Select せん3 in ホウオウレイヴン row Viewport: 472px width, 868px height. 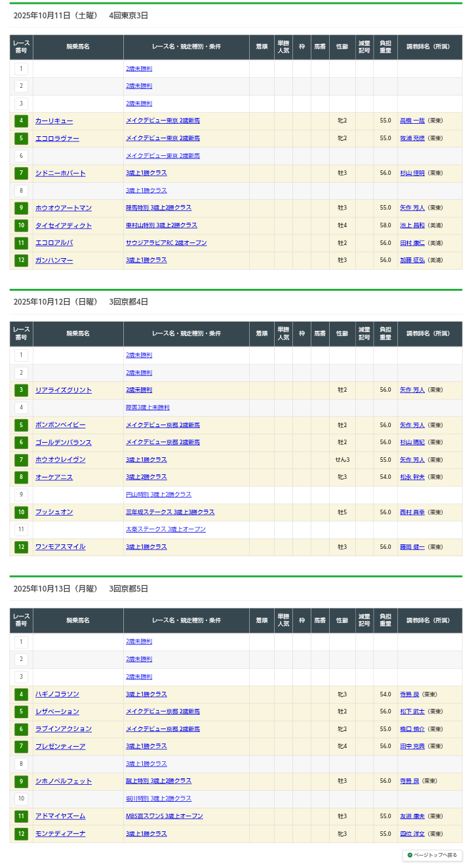[342, 460]
